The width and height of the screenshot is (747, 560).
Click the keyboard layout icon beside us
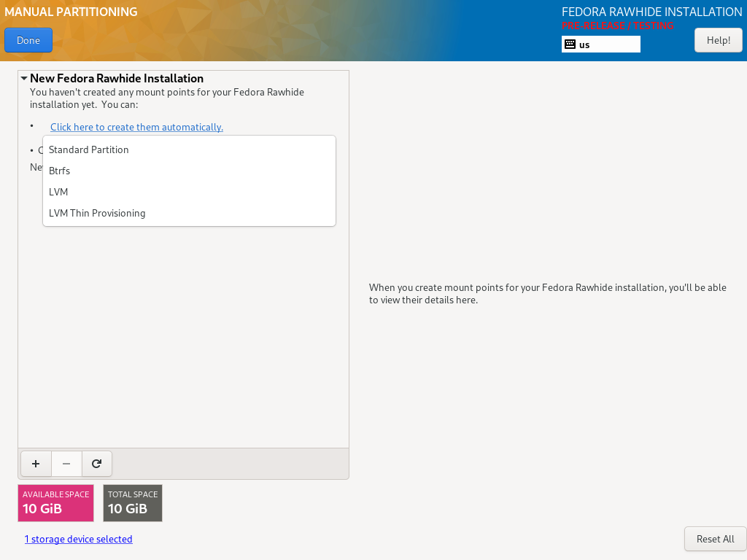570,44
